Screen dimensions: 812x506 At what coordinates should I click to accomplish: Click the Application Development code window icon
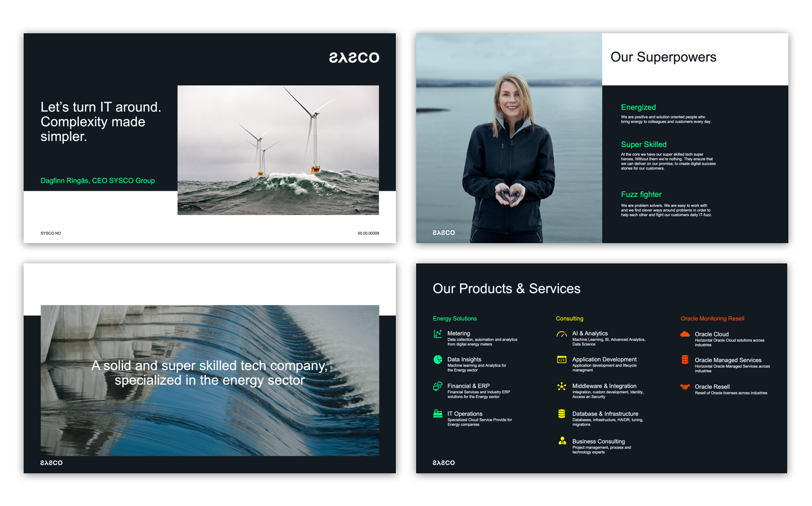click(562, 359)
